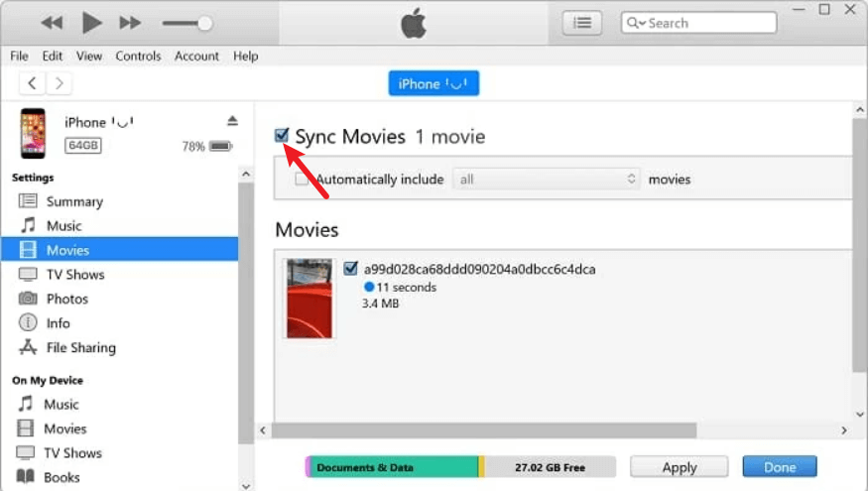Toggle the Sync Movies checkbox
Screen dimensions: 868x491
coord(282,135)
